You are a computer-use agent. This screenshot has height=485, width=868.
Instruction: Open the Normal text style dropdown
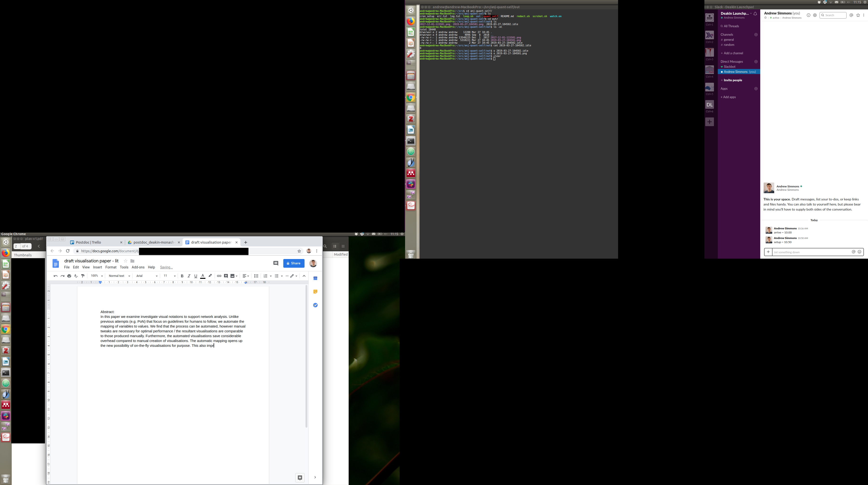[x=119, y=276]
